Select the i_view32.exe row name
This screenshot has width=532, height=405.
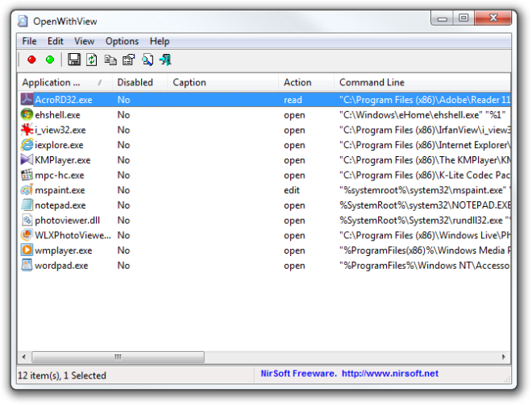[x=60, y=130]
